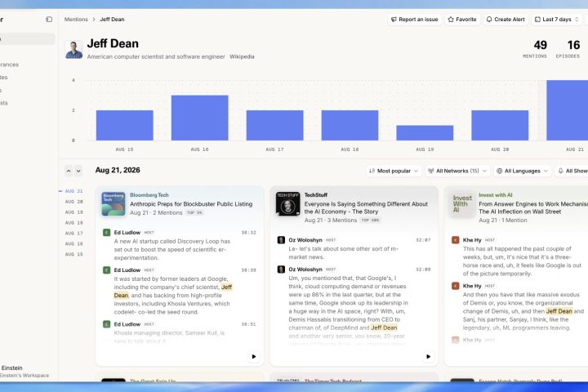Image resolution: width=588 pixels, height=392 pixels.
Task: Jump to AUG 19 in date list
Action: click(x=73, y=212)
